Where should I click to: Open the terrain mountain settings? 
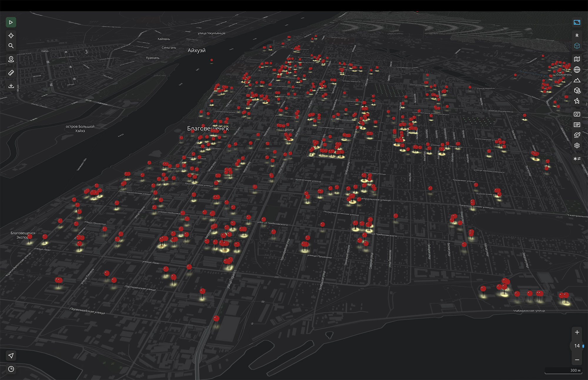point(577,80)
